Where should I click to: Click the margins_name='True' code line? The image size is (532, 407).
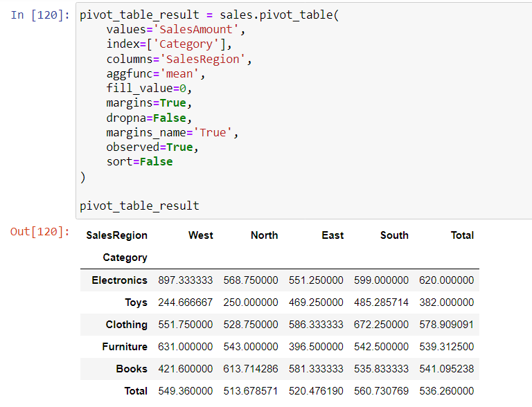coord(172,133)
